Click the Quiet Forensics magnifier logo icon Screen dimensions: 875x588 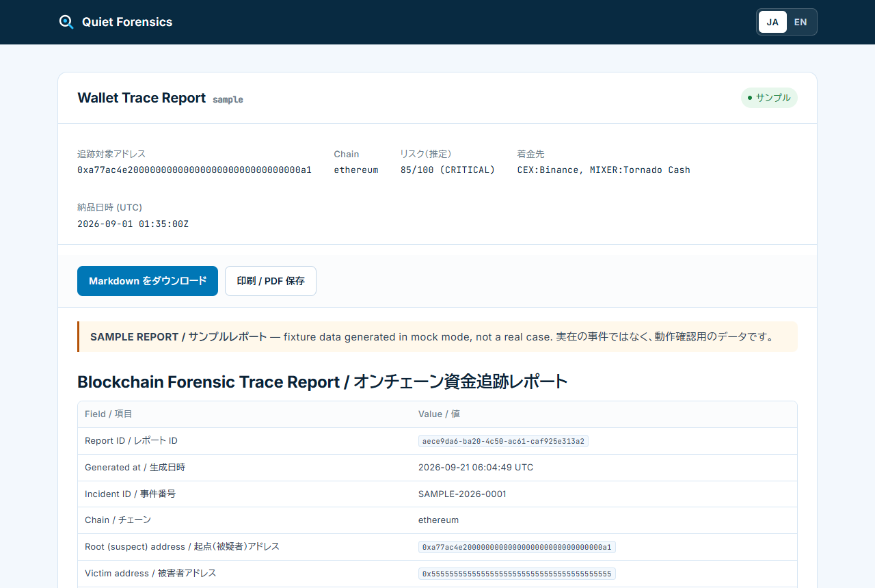[x=66, y=22]
